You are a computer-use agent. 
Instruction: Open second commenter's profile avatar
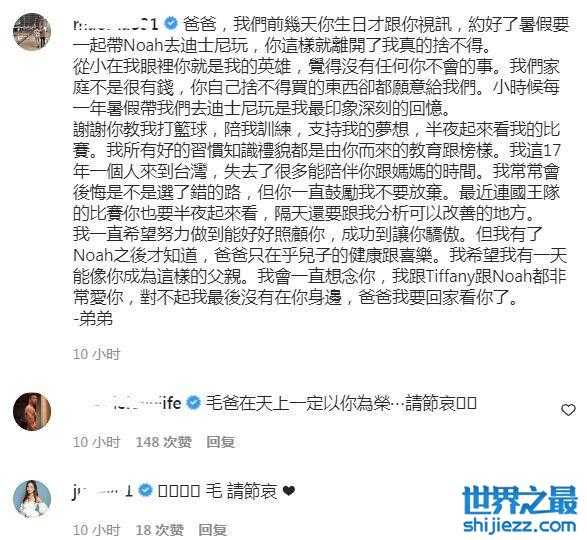[32, 411]
